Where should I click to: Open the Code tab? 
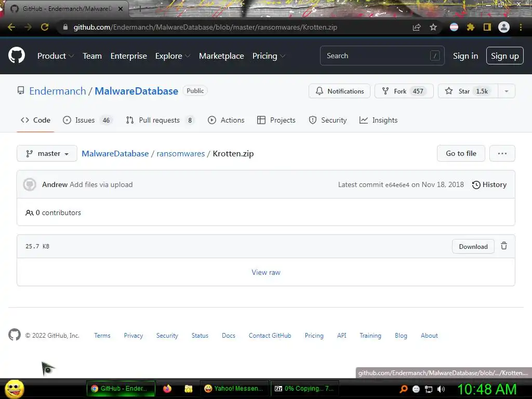coord(35,120)
